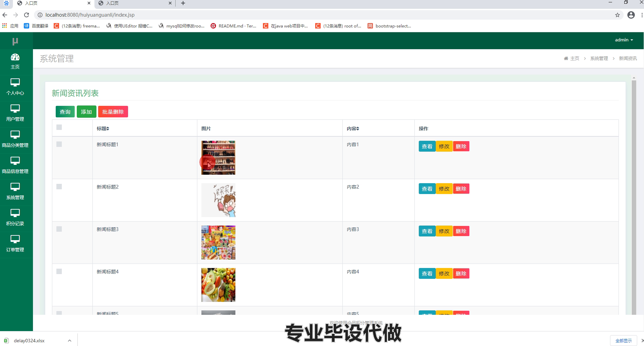This screenshot has height=346, width=644.
Task: Click 主页 breadcrumb link
Action: [575, 58]
